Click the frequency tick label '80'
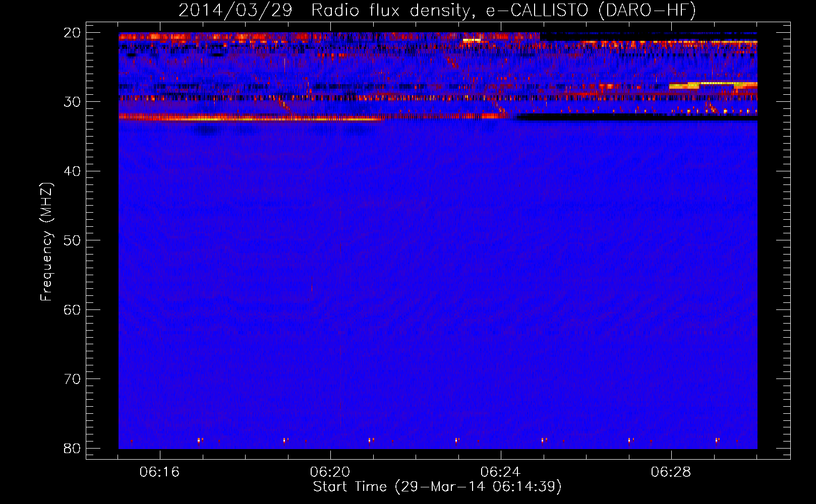 coord(72,449)
